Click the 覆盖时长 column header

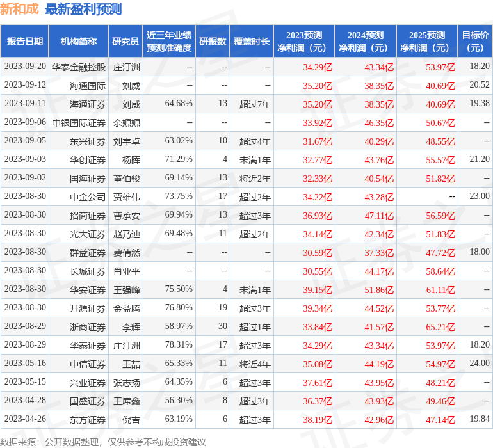252,41
